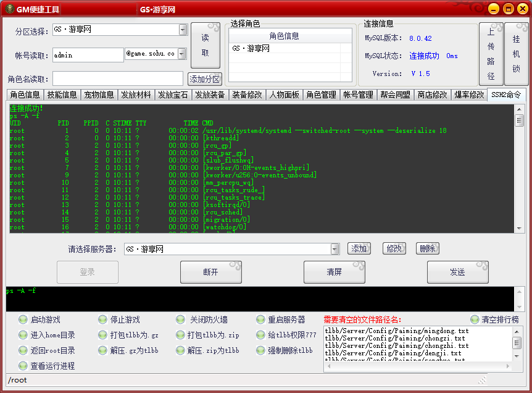Select the 停止游戏 radio option
This screenshot has width=532, height=393.
point(104,319)
